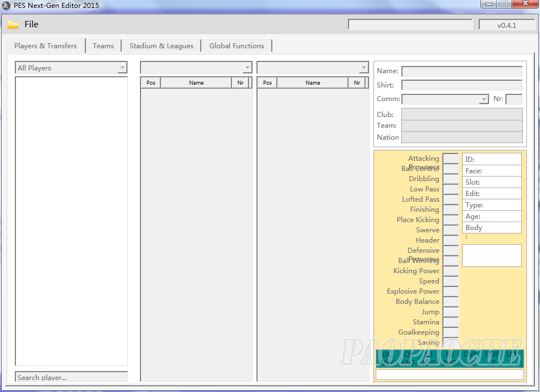Click the All Players list box
The width and height of the screenshot is (540, 392).
click(71, 221)
